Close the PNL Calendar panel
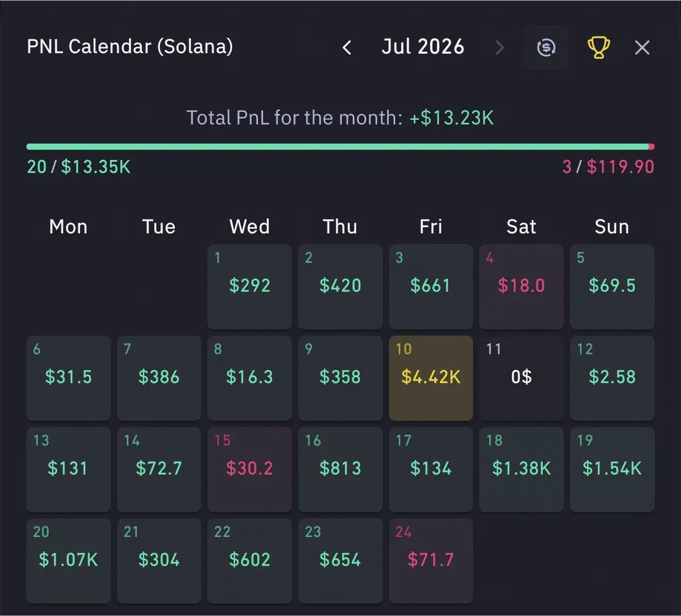Viewport: 681px width, 616px height. [x=642, y=48]
